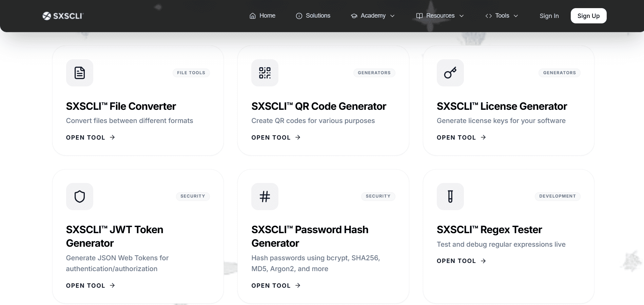Viewport: 644px width, 305px height.
Task: Click the Solutions info circle icon
Action: tap(299, 16)
